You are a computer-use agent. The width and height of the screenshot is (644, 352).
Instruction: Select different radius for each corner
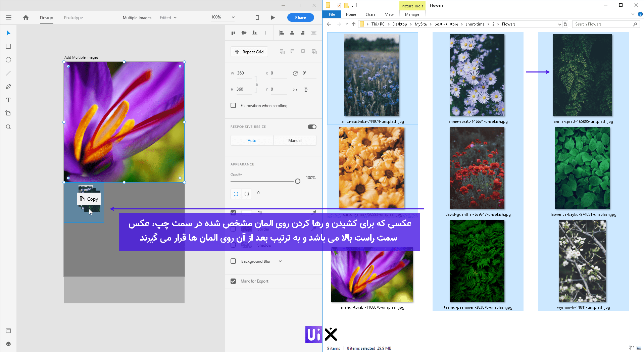247,194
